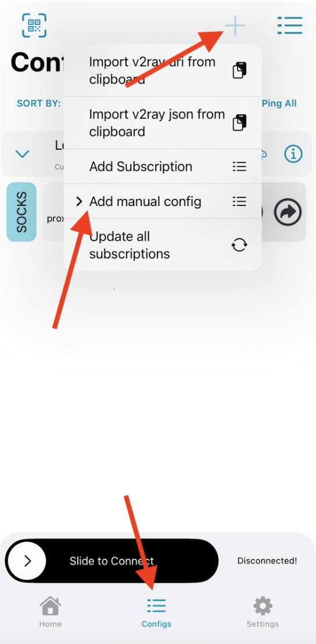Image resolution: width=316 pixels, height=644 pixels.
Task: Tap the Ping All link
Action: [279, 103]
